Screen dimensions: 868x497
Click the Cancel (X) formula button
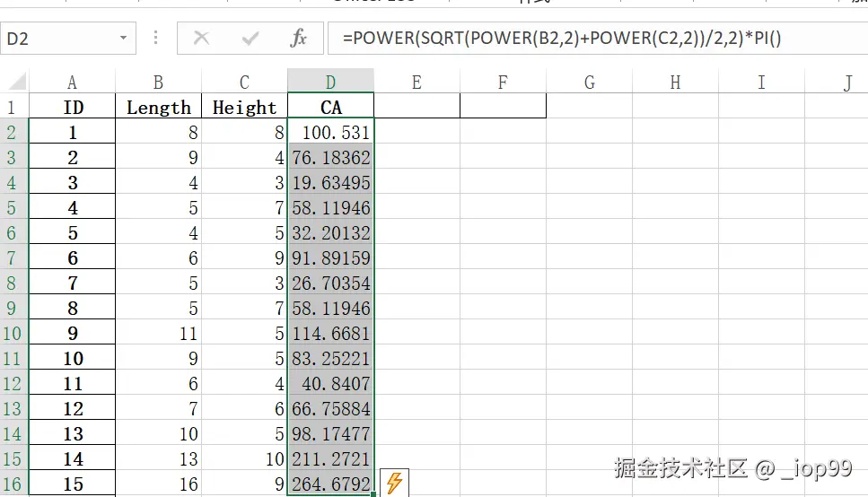[x=201, y=39]
